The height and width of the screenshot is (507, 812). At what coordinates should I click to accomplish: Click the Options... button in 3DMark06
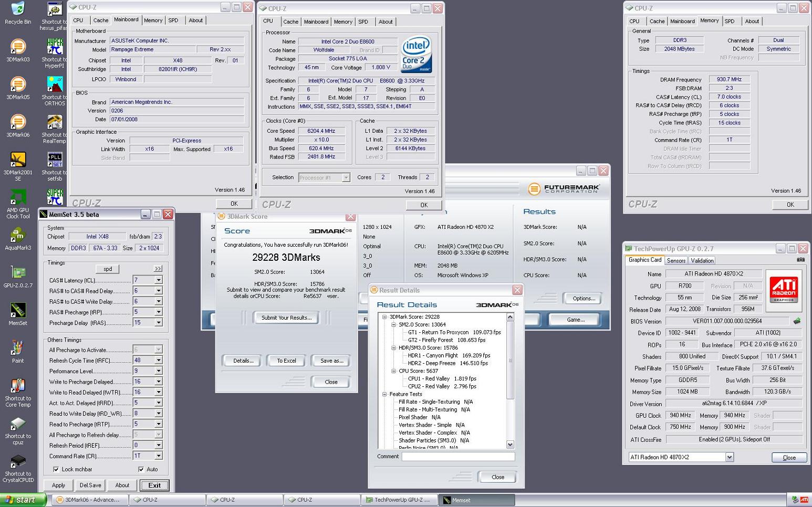point(584,298)
